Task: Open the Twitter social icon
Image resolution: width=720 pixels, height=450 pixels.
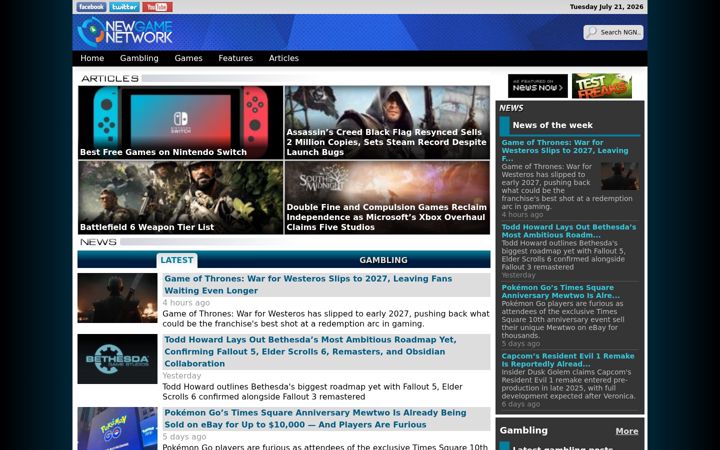Action: [x=124, y=7]
